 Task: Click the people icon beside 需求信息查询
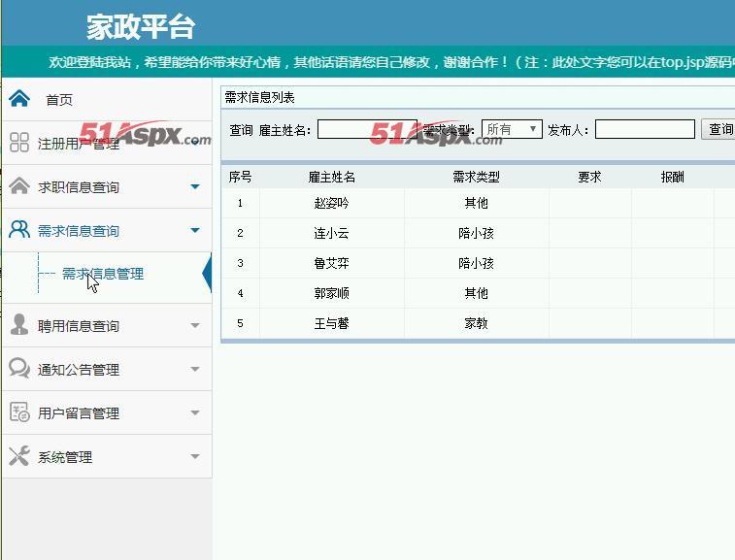pyautogui.click(x=19, y=230)
